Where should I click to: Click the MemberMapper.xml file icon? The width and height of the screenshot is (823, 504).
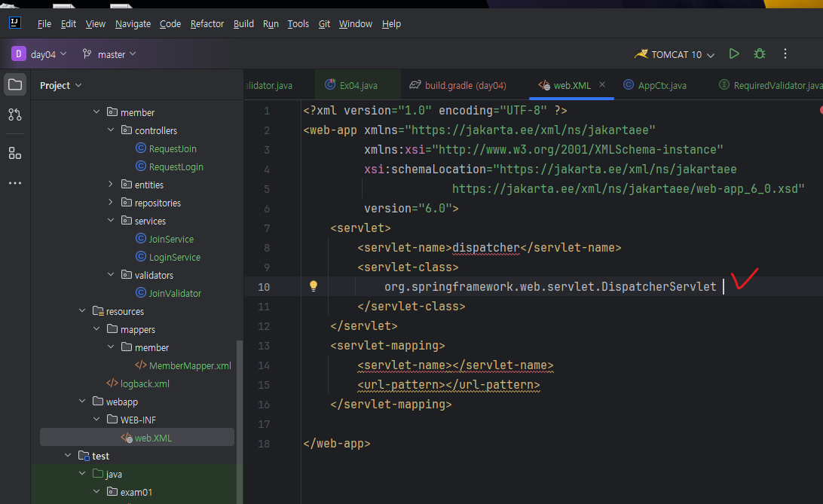141,365
